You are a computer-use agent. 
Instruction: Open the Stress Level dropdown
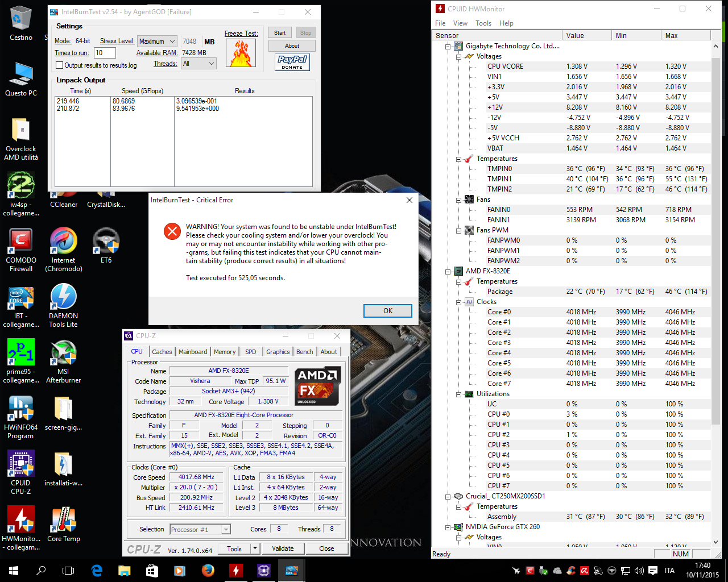157,41
